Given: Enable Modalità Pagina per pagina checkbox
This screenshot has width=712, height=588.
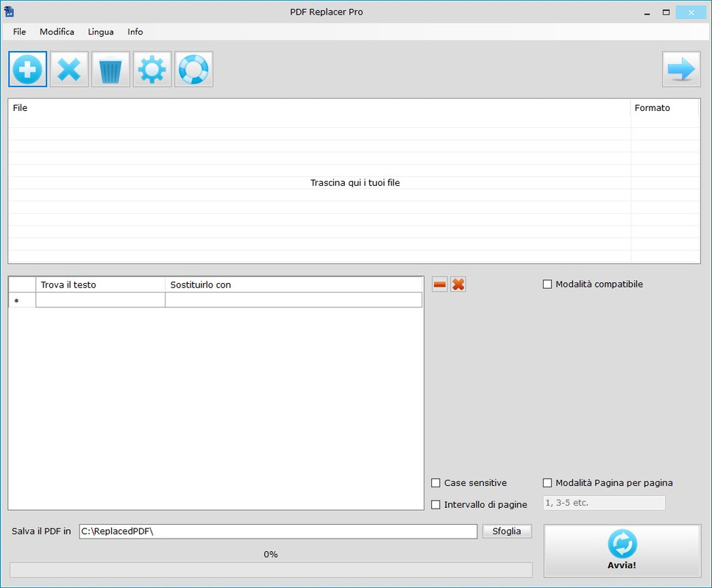Looking at the screenshot, I should click(547, 483).
